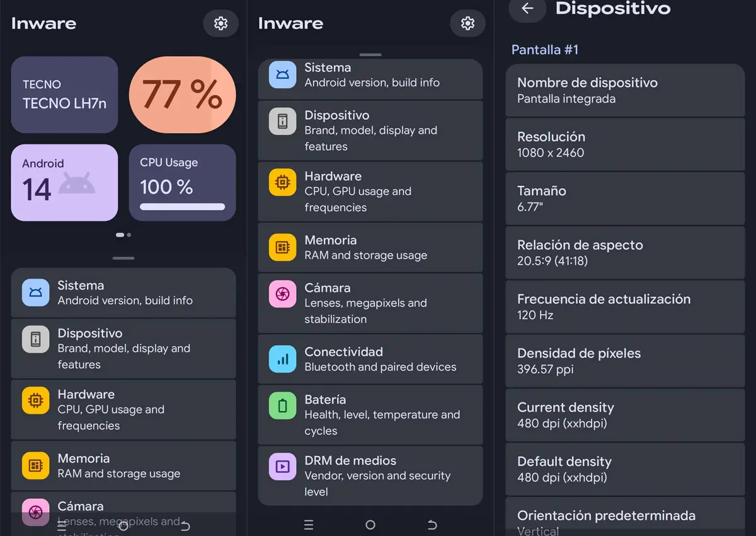Tap Batería green icon in middle screen
This screenshot has height=536, width=756.
(282, 406)
